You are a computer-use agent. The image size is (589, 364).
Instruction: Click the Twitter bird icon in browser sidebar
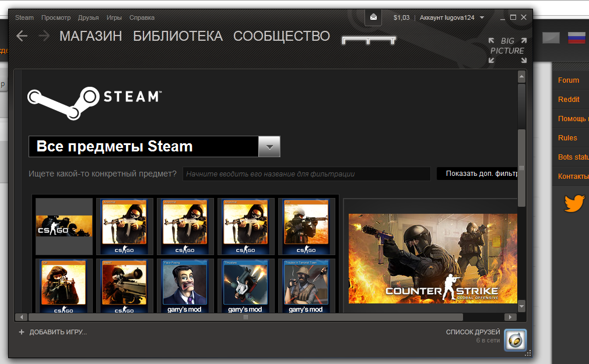[574, 203]
